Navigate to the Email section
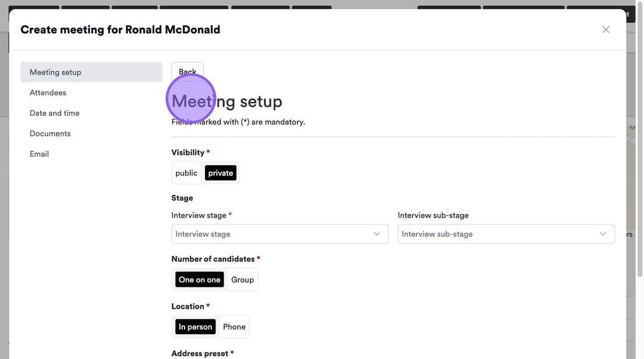 click(39, 154)
